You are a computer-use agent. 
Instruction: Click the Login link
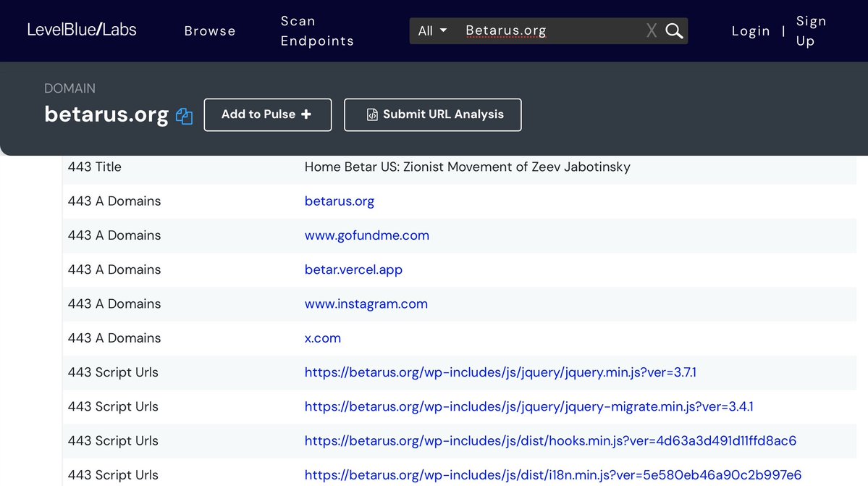751,31
